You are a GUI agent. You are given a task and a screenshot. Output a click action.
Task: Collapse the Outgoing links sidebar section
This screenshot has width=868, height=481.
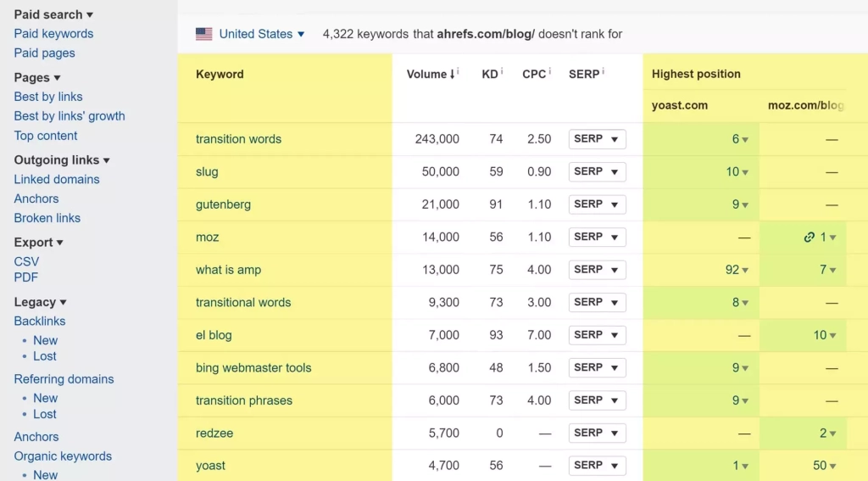pos(62,160)
